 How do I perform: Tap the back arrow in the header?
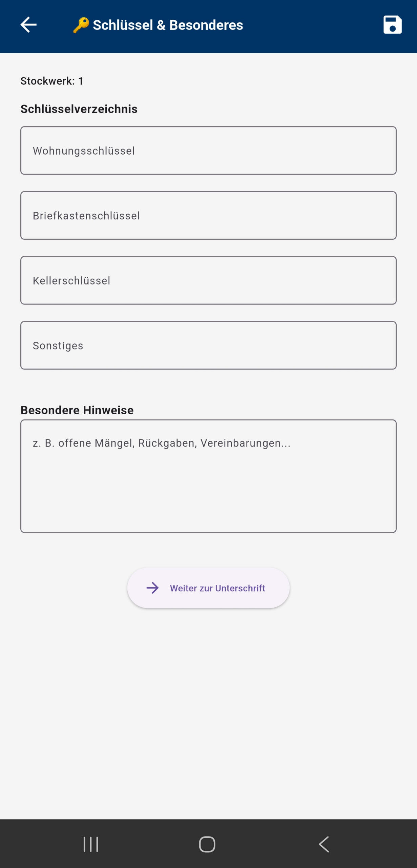[28, 25]
